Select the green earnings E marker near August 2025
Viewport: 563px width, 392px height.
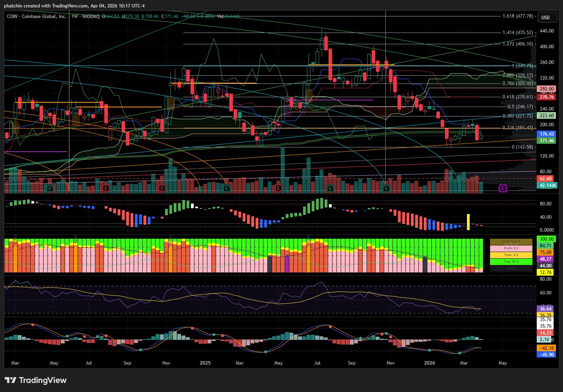pyautogui.click(x=330, y=189)
